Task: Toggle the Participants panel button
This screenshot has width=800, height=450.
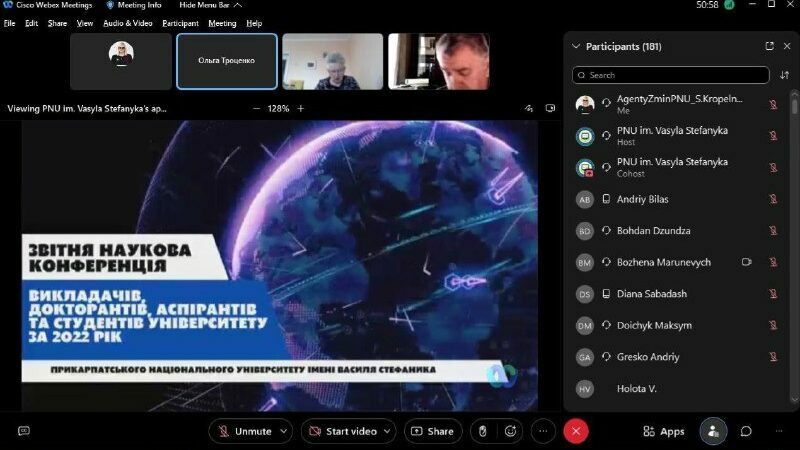Action: tap(713, 431)
